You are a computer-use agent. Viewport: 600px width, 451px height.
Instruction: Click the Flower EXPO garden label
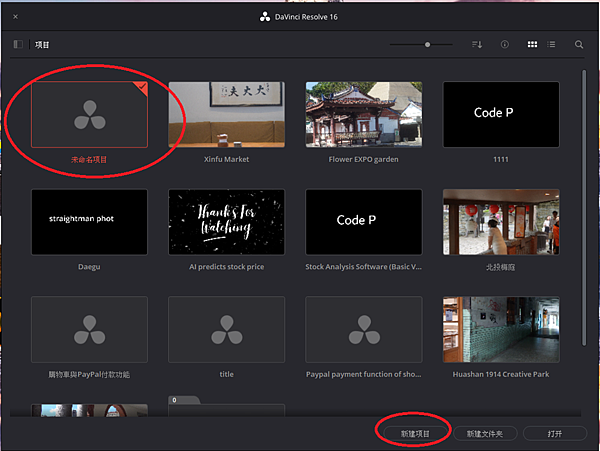click(x=364, y=159)
